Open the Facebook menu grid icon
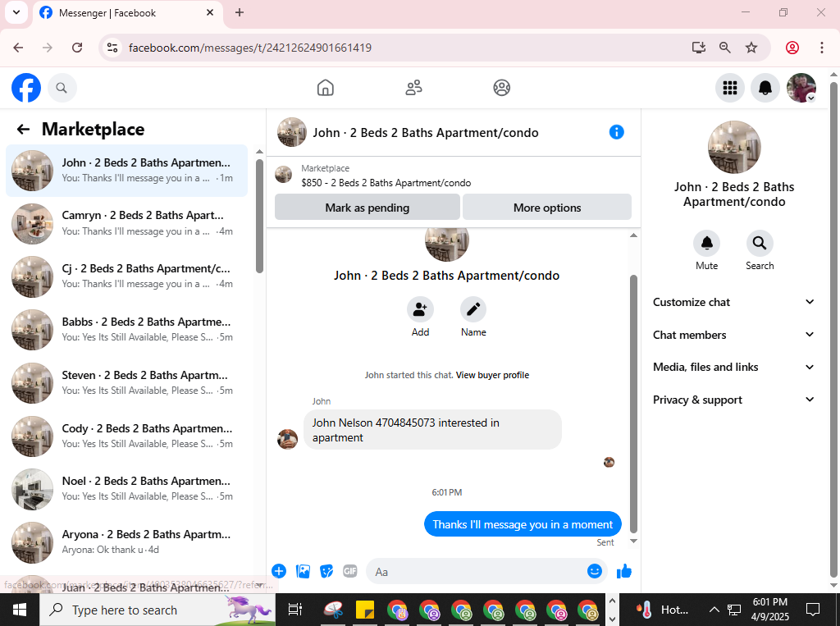840x626 pixels. (x=729, y=88)
